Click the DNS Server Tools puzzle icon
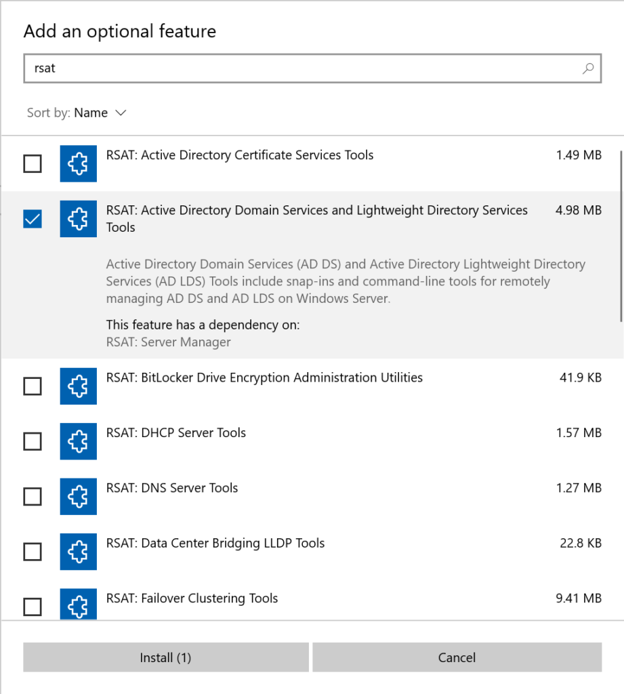This screenshot has height=694, width=624. pos(78,496)
